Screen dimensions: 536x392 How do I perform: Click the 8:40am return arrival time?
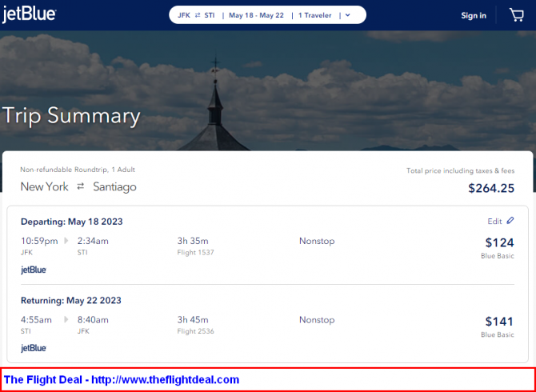click(93, 320)
